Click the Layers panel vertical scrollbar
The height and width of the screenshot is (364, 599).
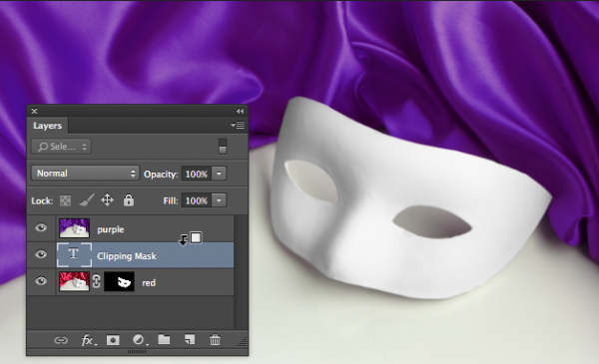[x=241, y=271]
